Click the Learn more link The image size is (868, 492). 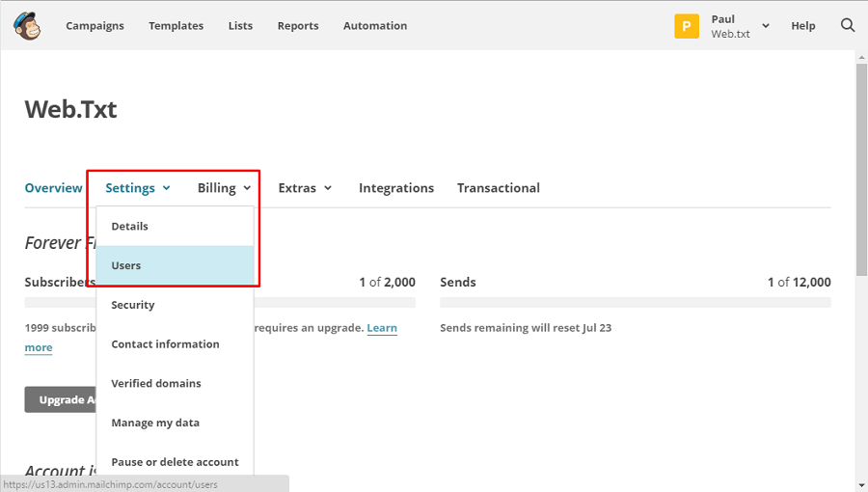(382, 328)
